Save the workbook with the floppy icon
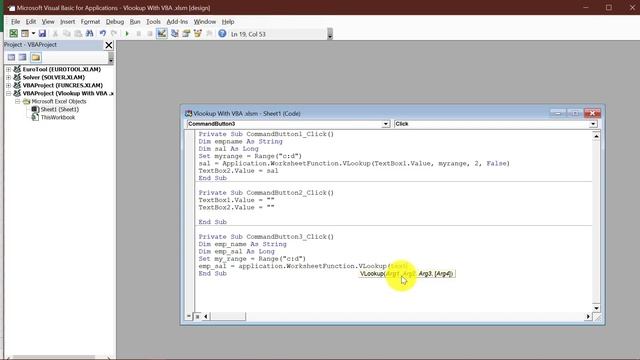This screenshot has height=360, width=640. 42,34
